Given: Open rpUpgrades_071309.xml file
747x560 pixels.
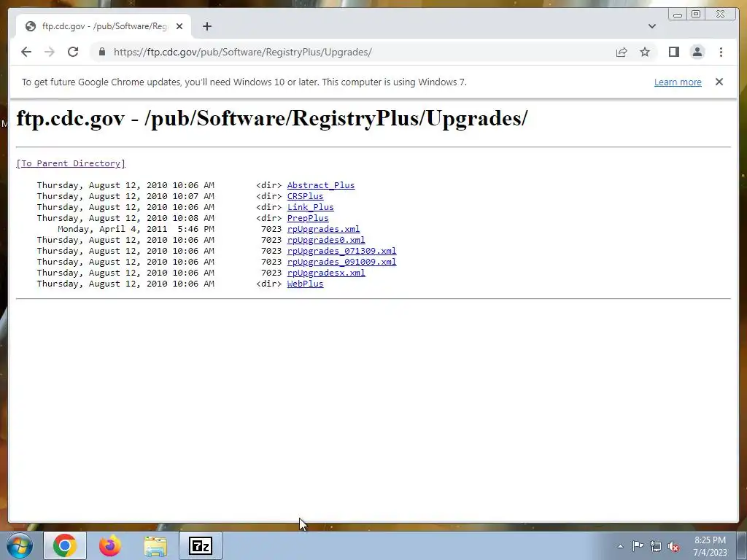Looking at the screenshot, I should (341, 251).
